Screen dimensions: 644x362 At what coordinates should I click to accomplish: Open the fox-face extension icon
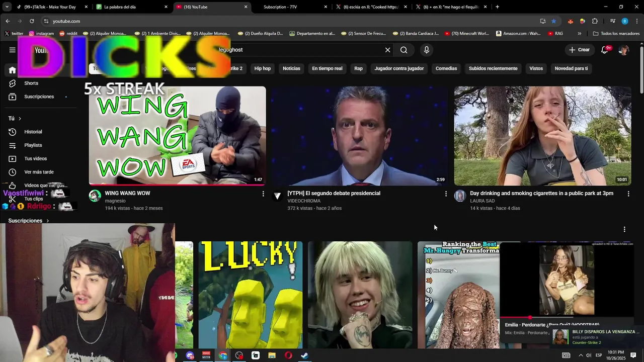tap(570, 21)
